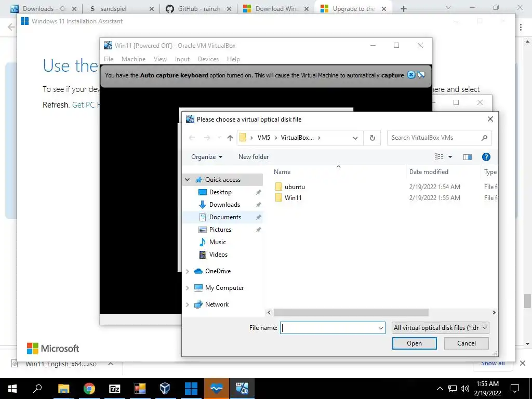Click the Show all downloads link
Viewport: 532px width, 399px height.
pyautogui.click(x=493, y=363)
